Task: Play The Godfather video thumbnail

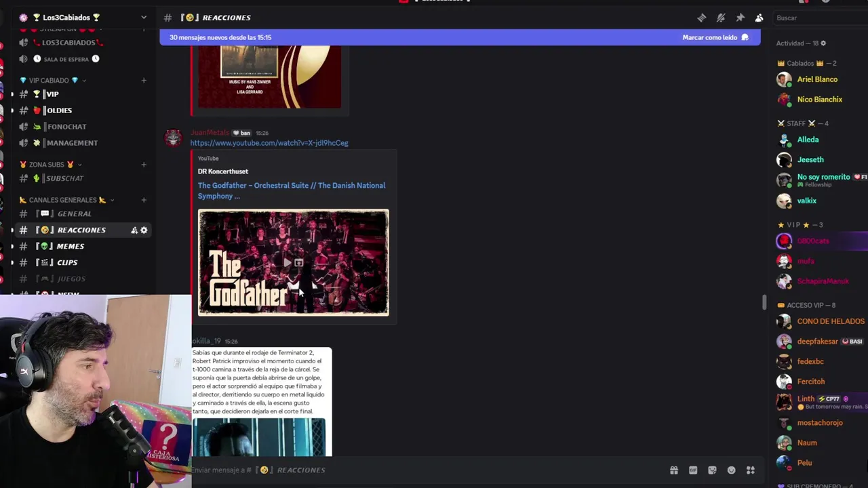Action: pyautogui.click(x=288, y=263)
